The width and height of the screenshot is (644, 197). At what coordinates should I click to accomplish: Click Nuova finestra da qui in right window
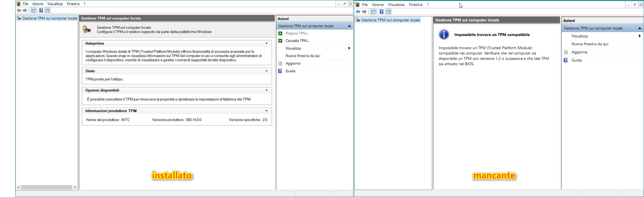coord(590,44)
